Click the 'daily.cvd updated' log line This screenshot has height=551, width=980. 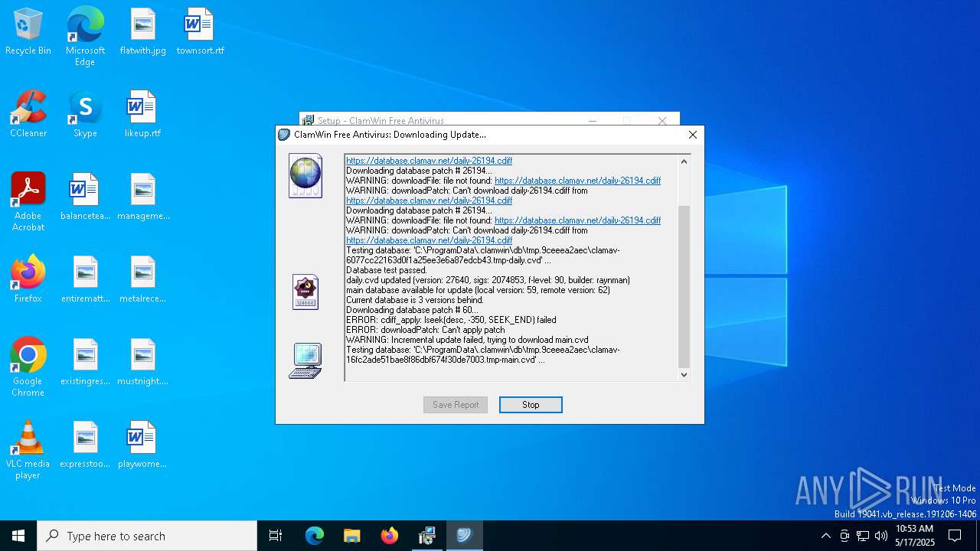tap(488, 280)
